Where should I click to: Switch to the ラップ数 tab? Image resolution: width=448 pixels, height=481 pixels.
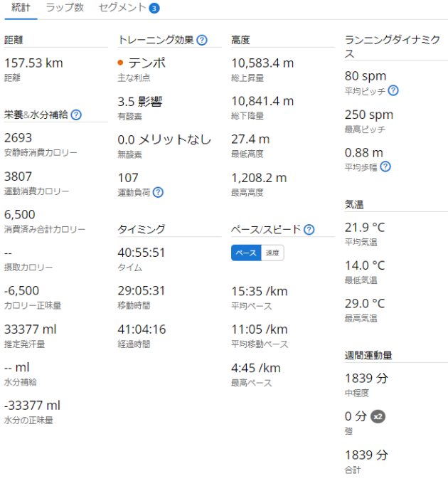click(x=65, y=8)
